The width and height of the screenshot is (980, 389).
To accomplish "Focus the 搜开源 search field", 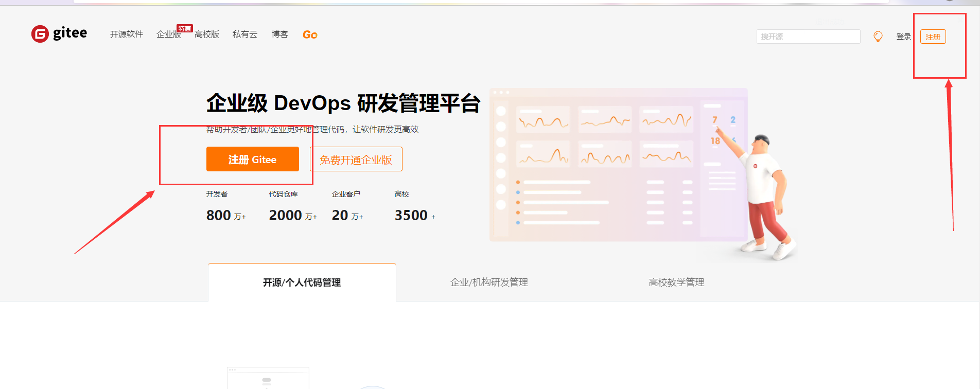I will (808, 37).
